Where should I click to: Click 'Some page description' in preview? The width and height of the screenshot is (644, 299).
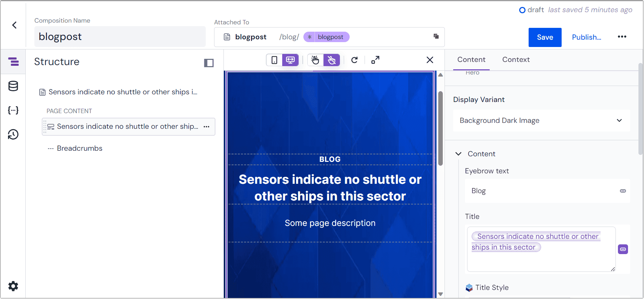pyautogui.click(x=330, y=223)
